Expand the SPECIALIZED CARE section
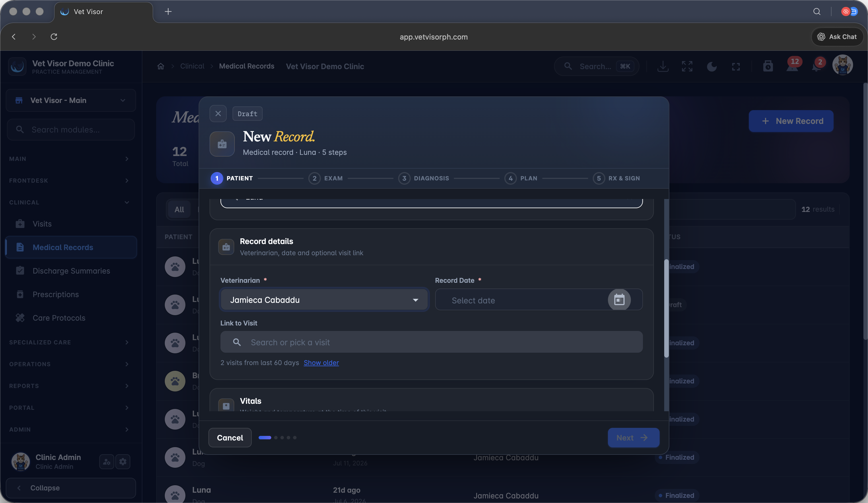The width and height of the screenshot is (868, 503). pos(69,342)
